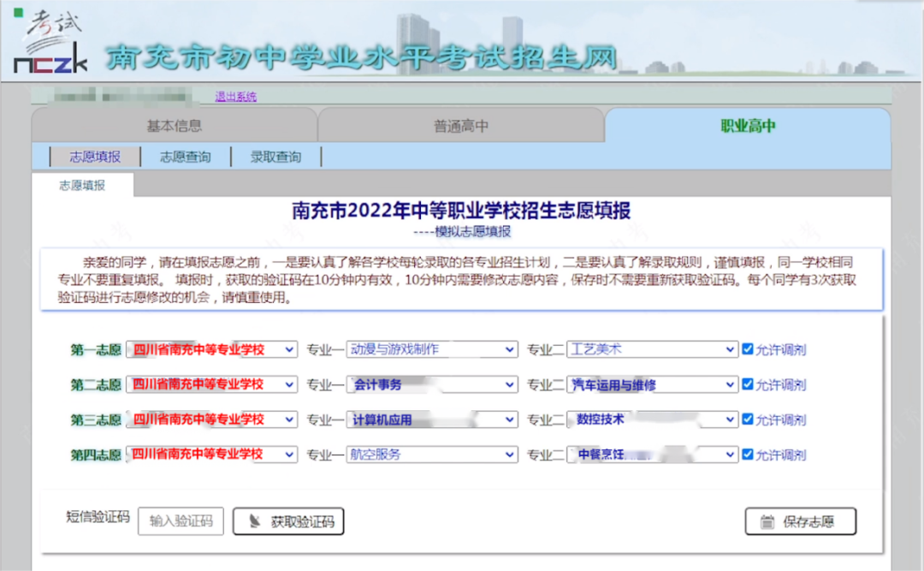
Task: Select the 志愿查询 menu item
Action: [x=185, y=156]
